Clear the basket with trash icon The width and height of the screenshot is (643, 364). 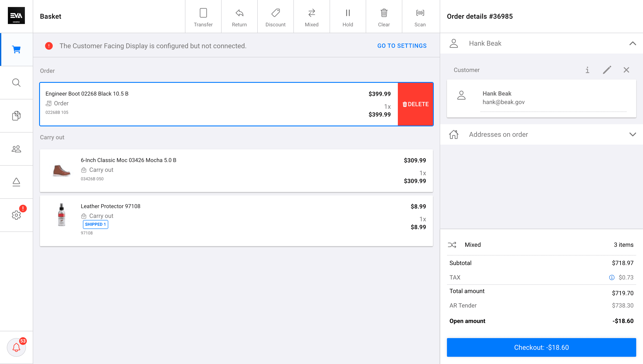(x=384, y=17)
